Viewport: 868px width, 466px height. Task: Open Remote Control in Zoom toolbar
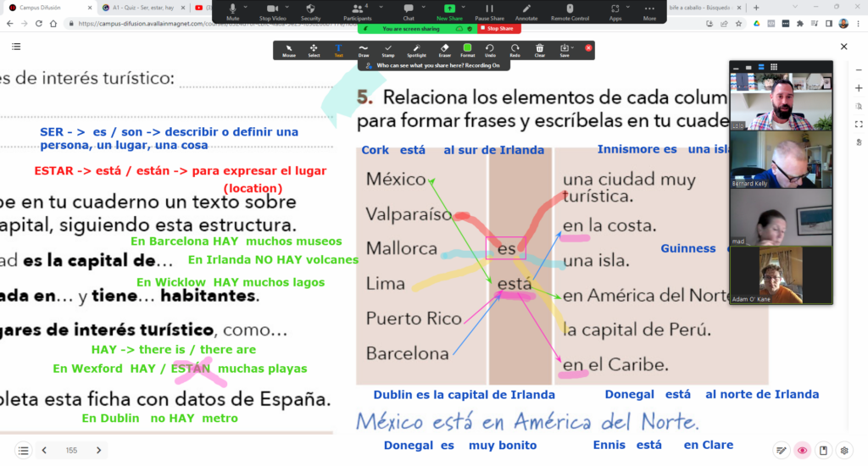tap(570, 11)
